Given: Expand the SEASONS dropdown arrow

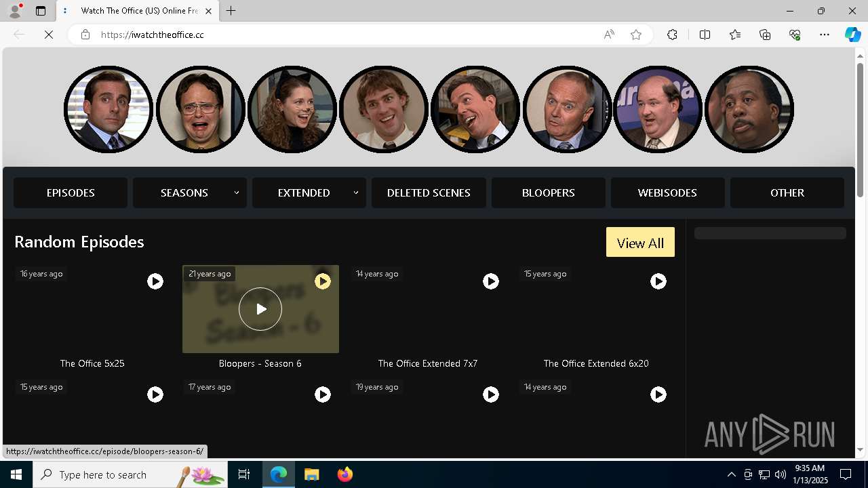Looking at the screenshot, I should click(x=237, y=192).
